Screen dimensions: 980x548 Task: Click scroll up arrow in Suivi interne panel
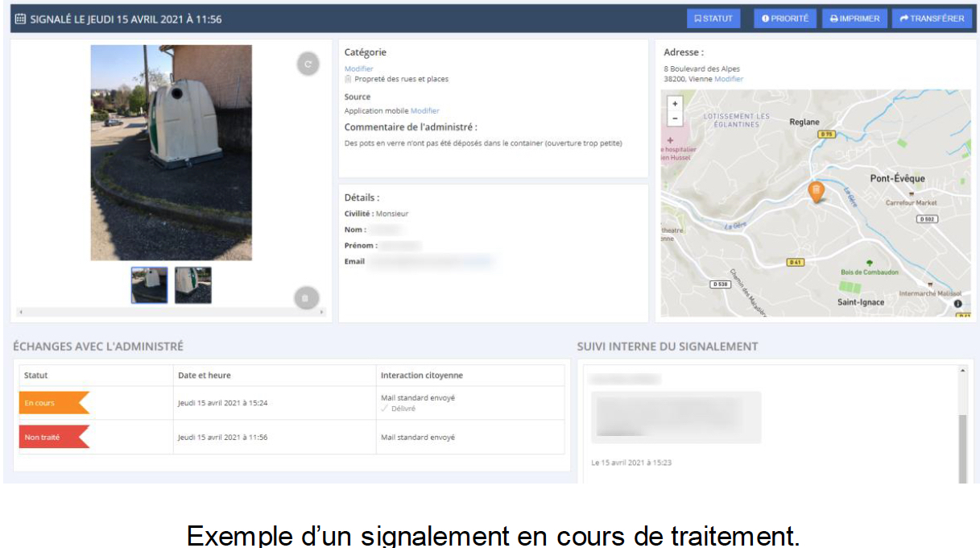[962, 371]
